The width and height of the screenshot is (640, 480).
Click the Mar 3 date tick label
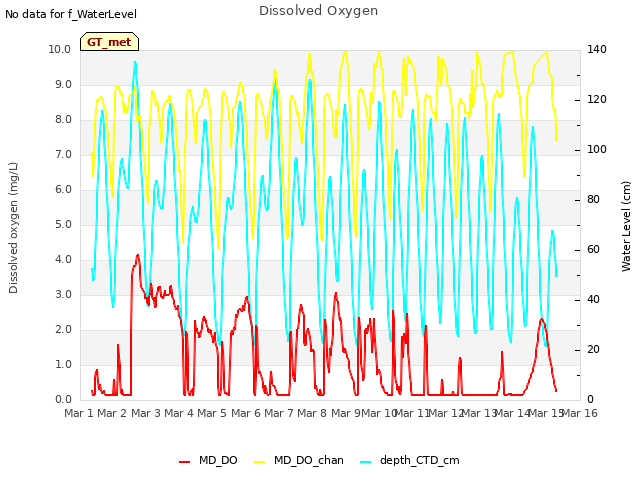[x=146, y=413]
